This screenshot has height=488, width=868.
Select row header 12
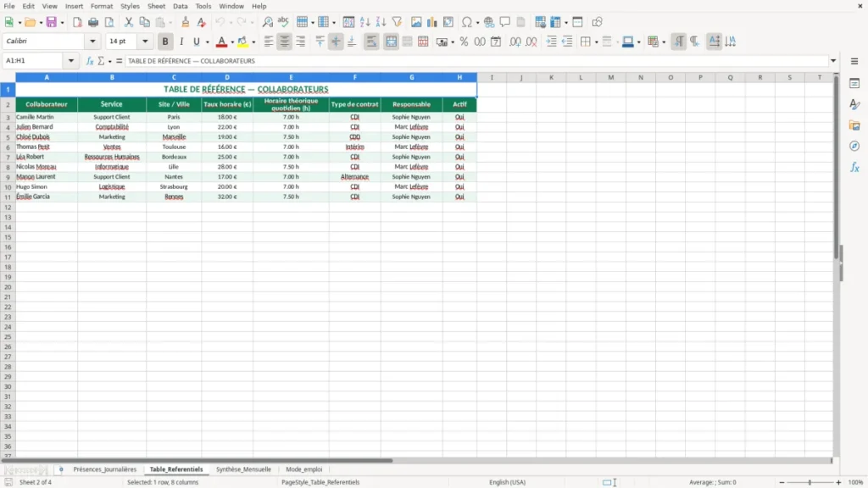click(x=8, y=208)
